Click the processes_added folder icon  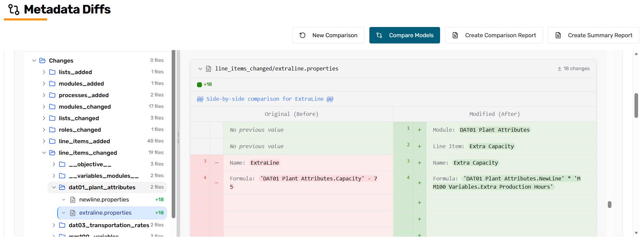(x=52, y=95)
